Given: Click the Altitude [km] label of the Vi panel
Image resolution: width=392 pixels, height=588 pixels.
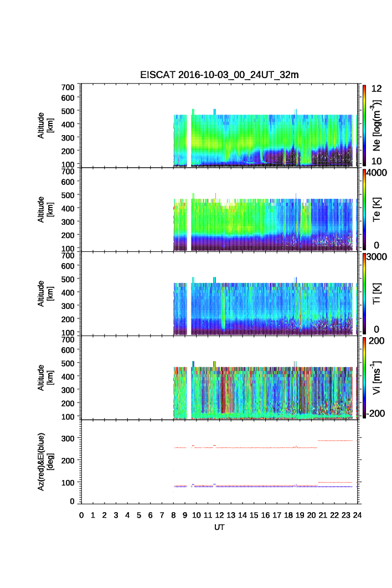Looking at the screenshot, I should tap(45, 378).
